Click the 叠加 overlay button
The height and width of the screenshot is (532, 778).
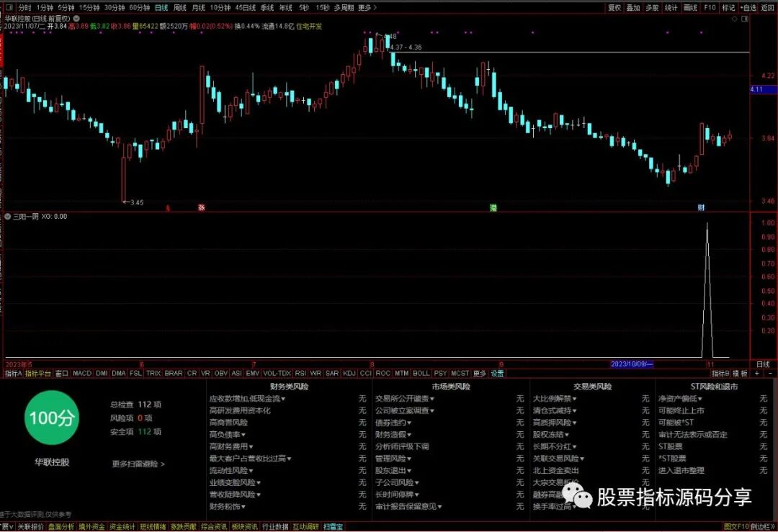point(633,7)
